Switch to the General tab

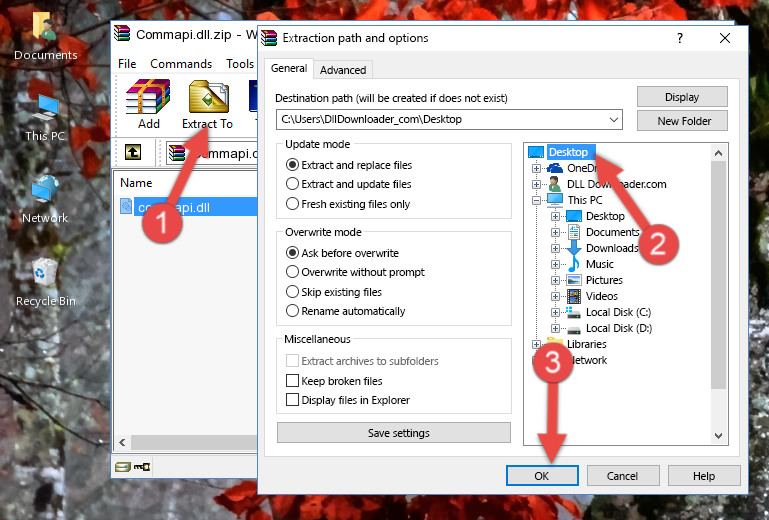289,68
